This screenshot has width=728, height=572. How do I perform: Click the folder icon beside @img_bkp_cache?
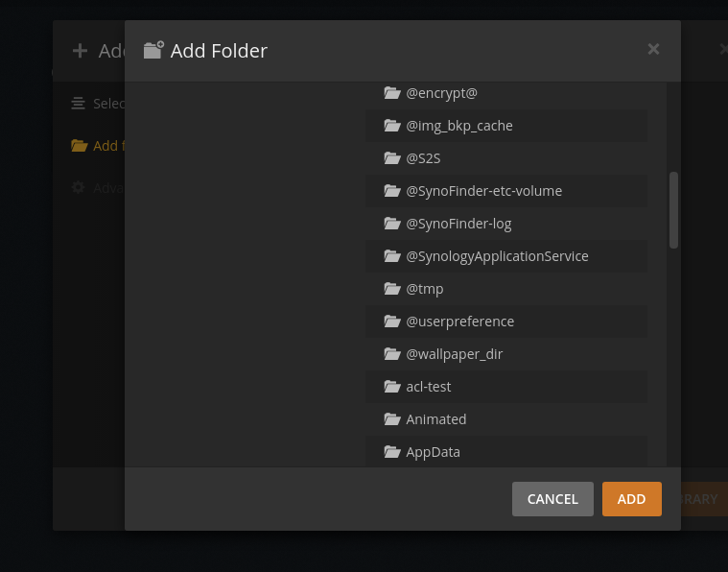391,126
